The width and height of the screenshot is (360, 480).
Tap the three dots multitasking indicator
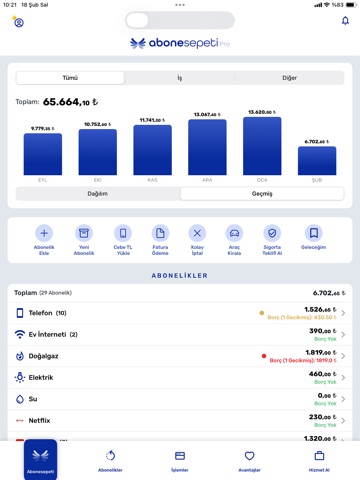pyautogui.click(x=180, y=5)
